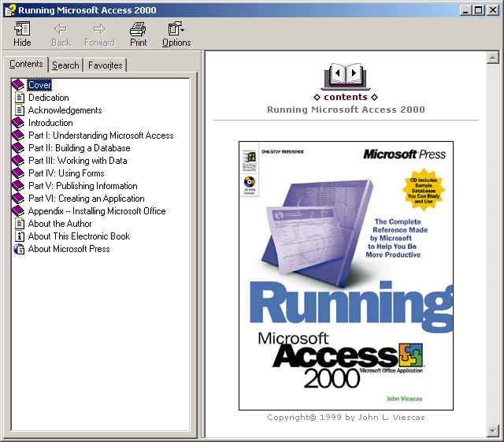Open the Options toolbar dropdown
The height and width of the screenshot is (442, 504).
[x=176, y=34]
